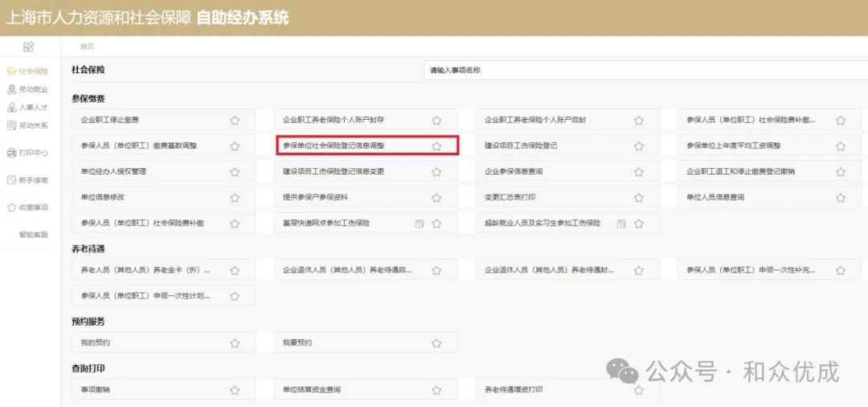Open 单位信息修改
The width and height of the screenshot is (868, 407).
tap(164, 198)
